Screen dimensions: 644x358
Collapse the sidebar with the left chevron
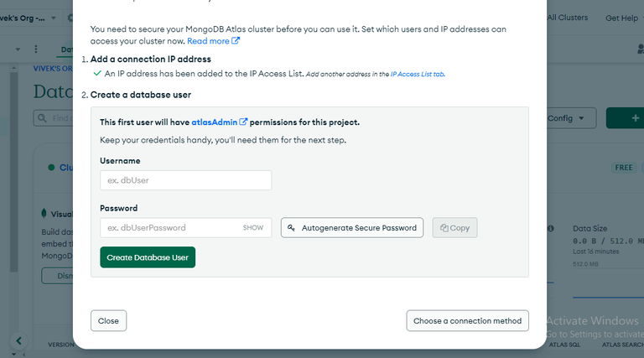[x=18, y=340]
